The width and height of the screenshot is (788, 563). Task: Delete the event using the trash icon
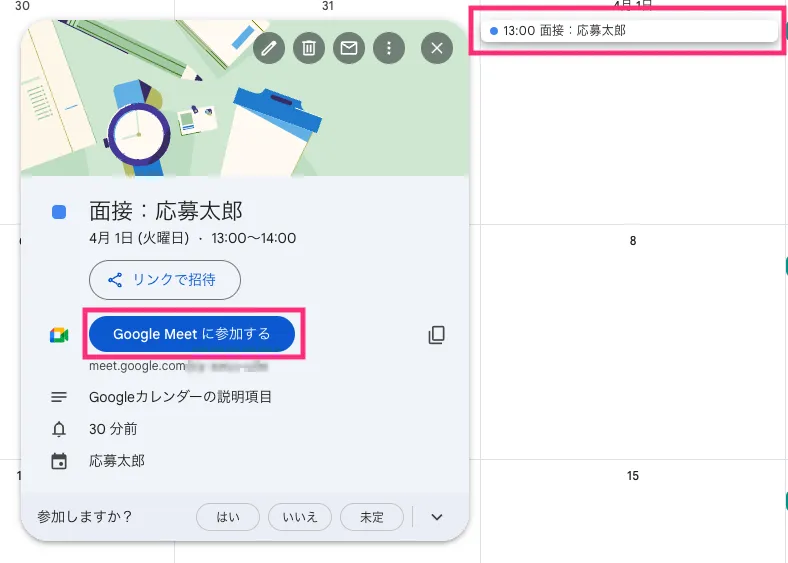[x=309, y=47]
